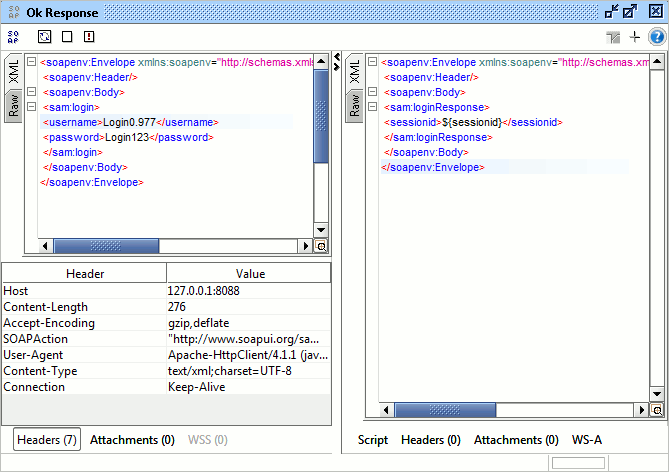Click response horizontal scrollbar thumb
The width and height of the screenshot is (669, 472).
click(445, 410)
